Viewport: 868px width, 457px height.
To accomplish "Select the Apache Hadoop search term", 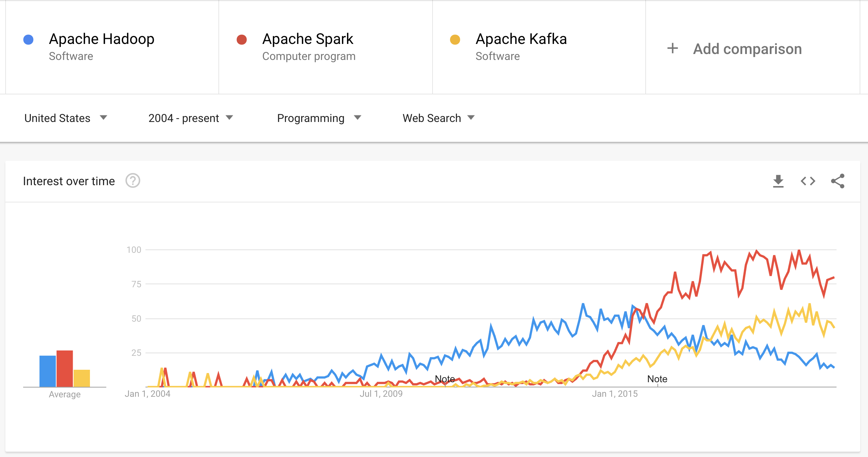I will pyautogui.click(x=102, y=39).
